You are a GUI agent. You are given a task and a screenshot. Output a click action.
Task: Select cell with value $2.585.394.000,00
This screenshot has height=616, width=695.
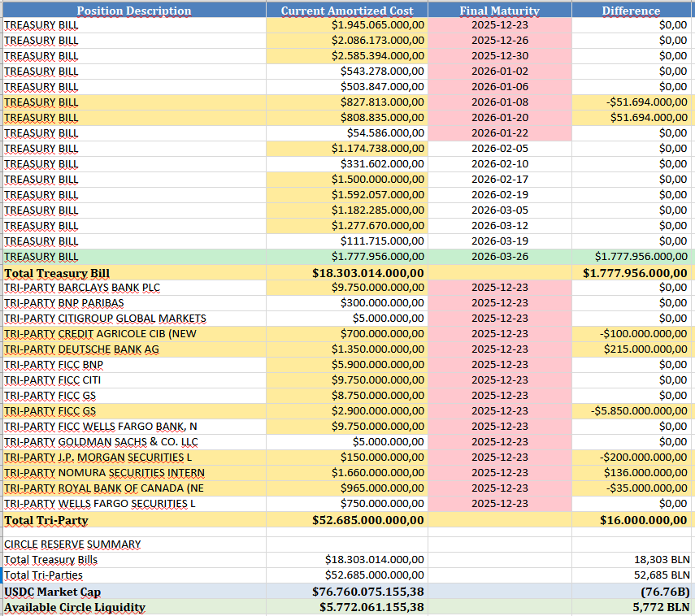(x=346, y=56)
